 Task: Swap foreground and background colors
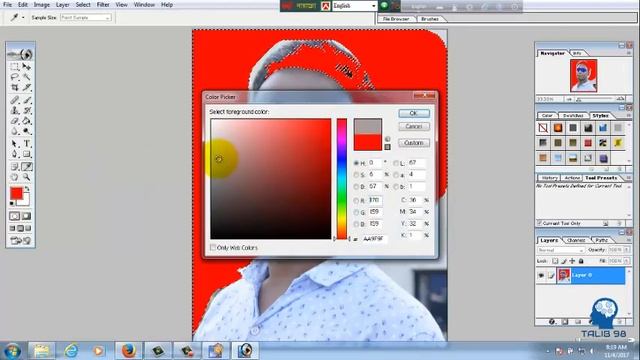[x=27, y=189]
